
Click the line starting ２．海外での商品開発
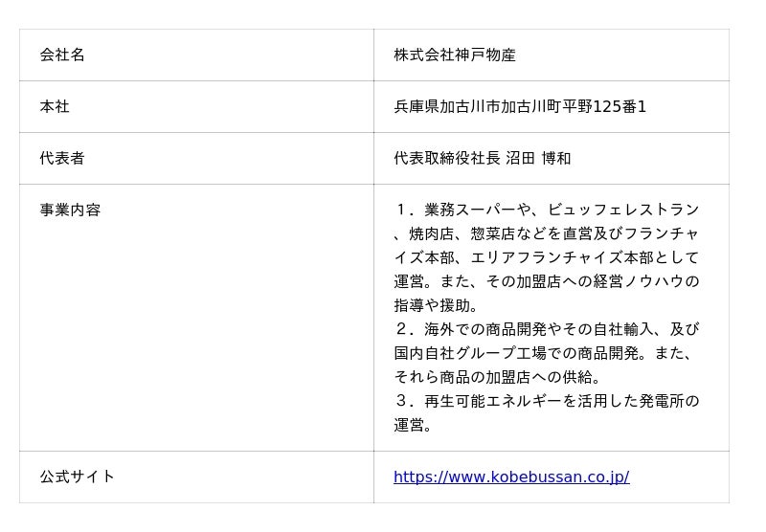pos(547,329)
